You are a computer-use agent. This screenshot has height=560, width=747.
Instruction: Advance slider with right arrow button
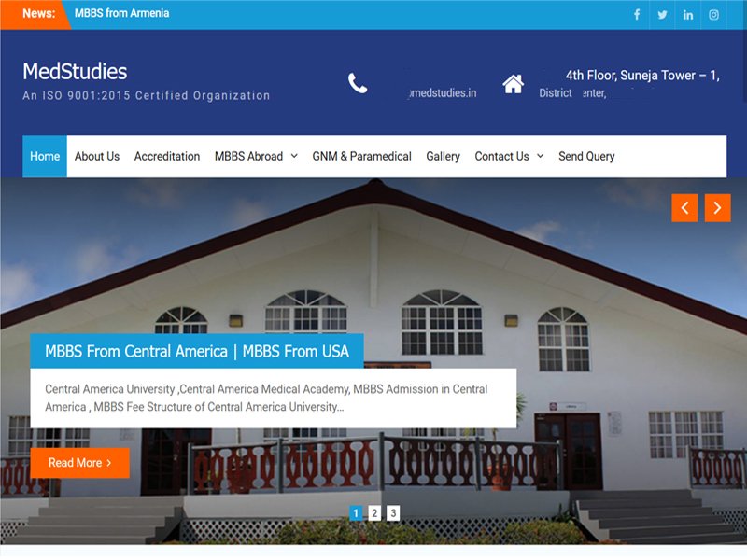pyautogui.click(x=717, y=208)
